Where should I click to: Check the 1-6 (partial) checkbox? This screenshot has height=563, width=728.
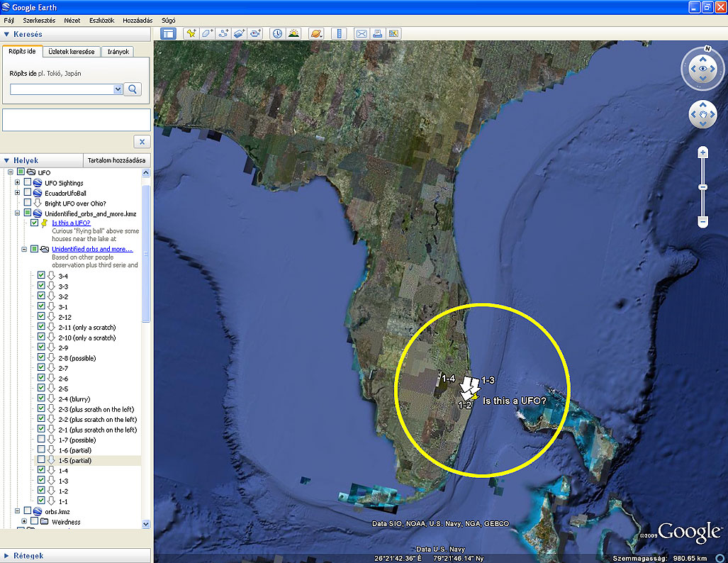coord(41,450)
